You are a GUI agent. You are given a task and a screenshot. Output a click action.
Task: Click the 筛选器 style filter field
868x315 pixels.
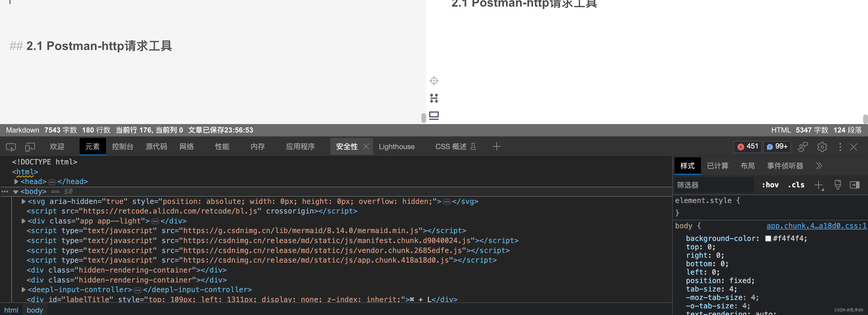pyautogui.click(x=714, y=185)
